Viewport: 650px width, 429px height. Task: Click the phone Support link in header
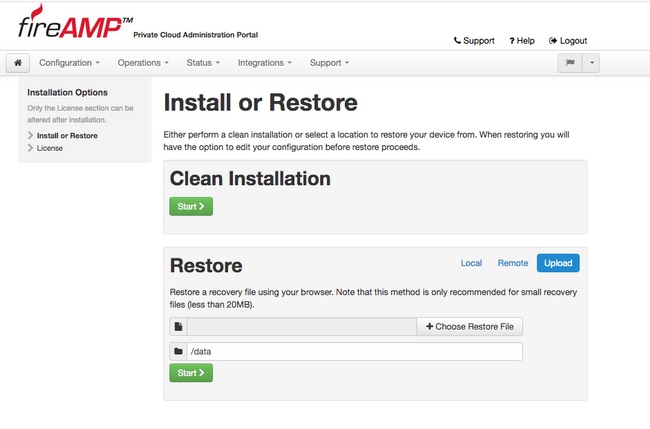(474, 41)
